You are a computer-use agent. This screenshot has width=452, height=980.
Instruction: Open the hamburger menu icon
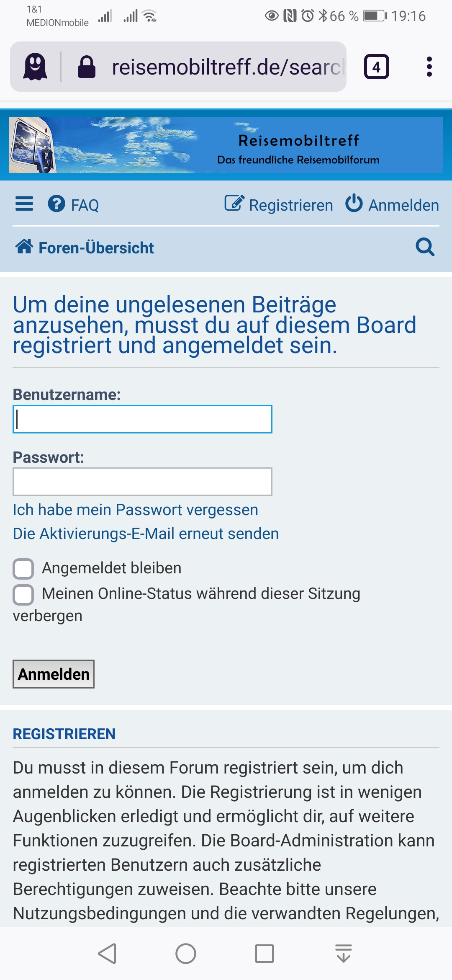click(24, 204)
